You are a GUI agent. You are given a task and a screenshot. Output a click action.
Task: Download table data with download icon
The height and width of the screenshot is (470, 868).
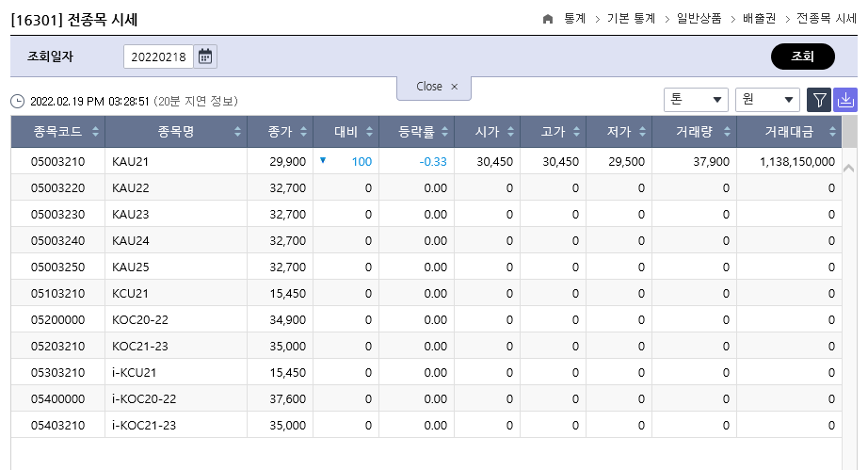pyautogui.click(x=845, y=100)
